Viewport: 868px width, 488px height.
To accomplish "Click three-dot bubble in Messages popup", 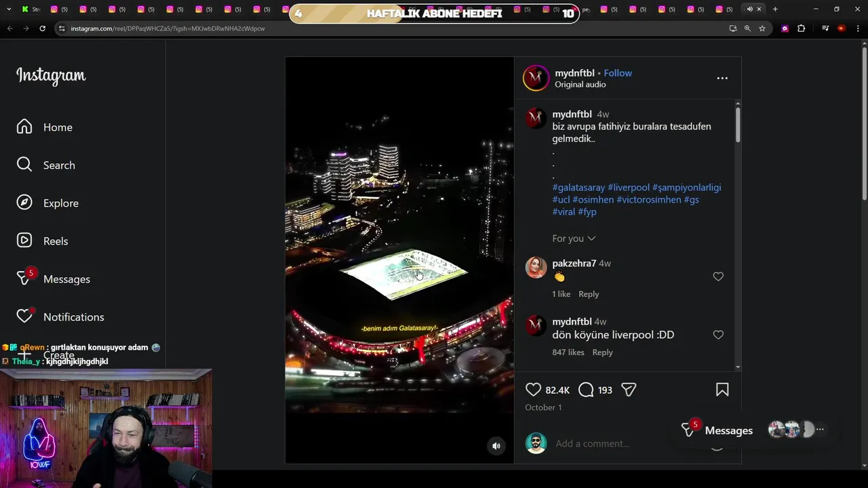I will [x=820, y=430].
